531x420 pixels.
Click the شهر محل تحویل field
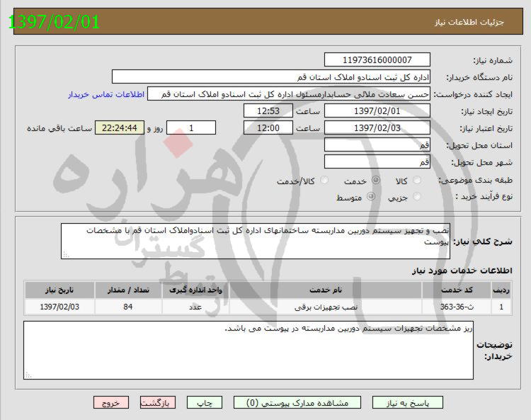(377, 161)
